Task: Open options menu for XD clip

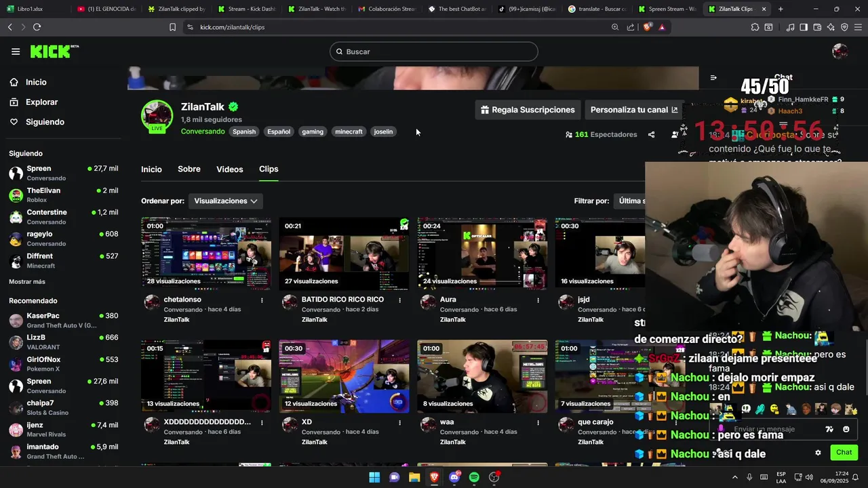Action: (x=400, y=422)
